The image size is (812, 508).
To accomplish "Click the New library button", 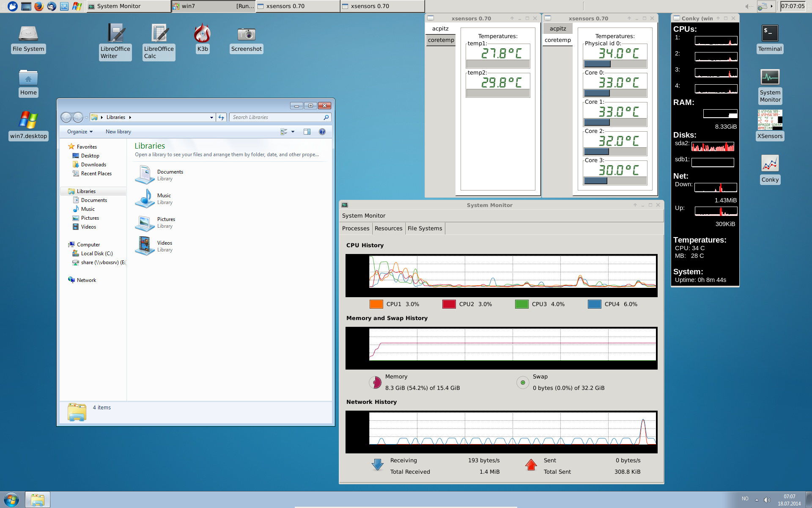I will tap(118, 132).
